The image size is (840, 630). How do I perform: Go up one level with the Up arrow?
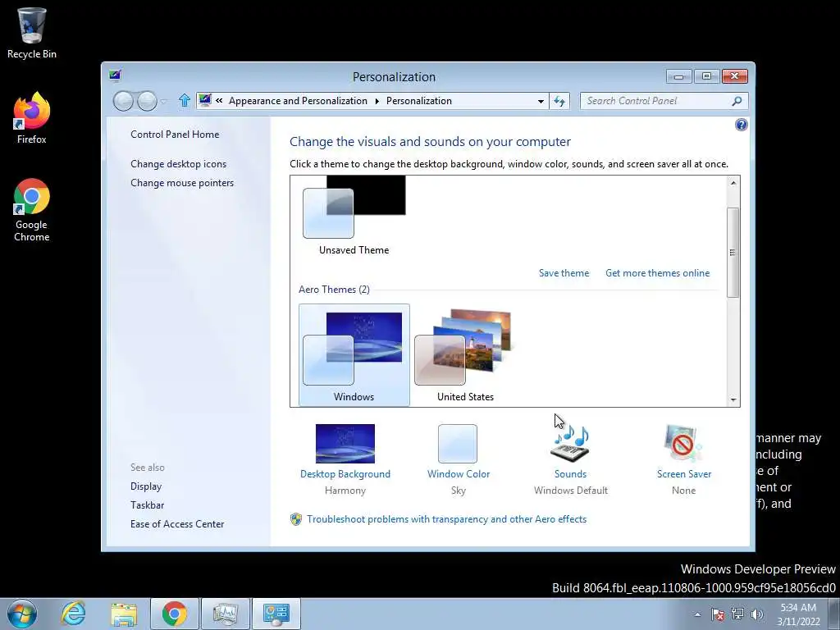pos(185,100)
